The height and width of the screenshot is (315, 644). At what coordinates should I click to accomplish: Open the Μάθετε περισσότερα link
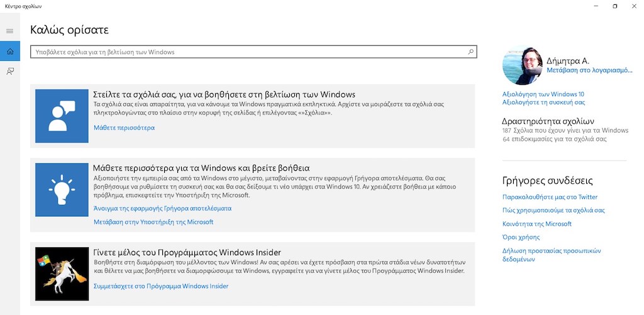pyautogui.click(x=124, y=128)
